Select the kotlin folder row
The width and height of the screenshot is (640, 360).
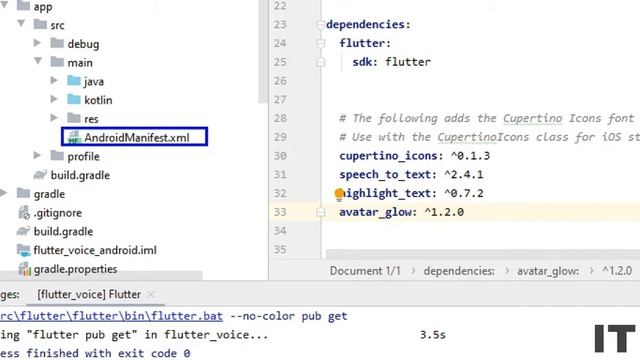coord(98,100)
